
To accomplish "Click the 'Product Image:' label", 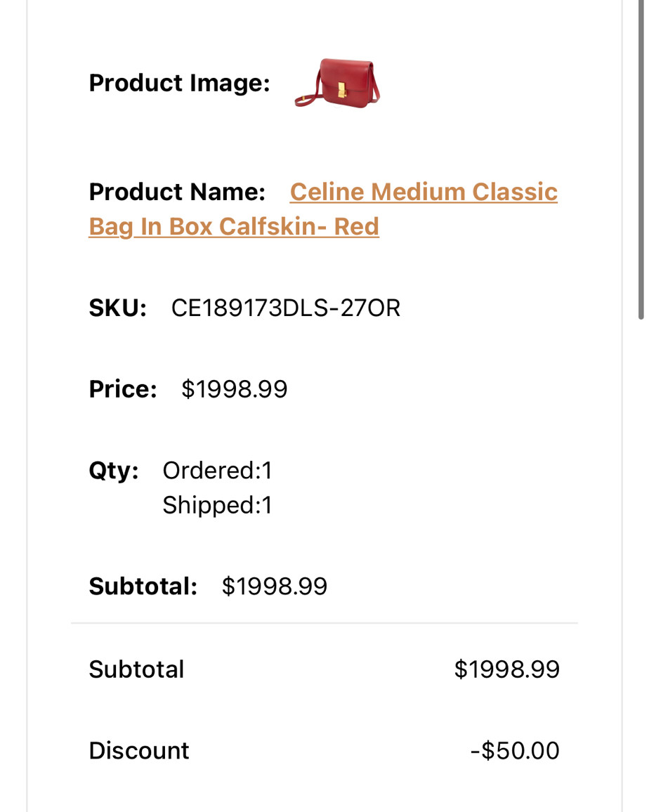I will point(179,83).
